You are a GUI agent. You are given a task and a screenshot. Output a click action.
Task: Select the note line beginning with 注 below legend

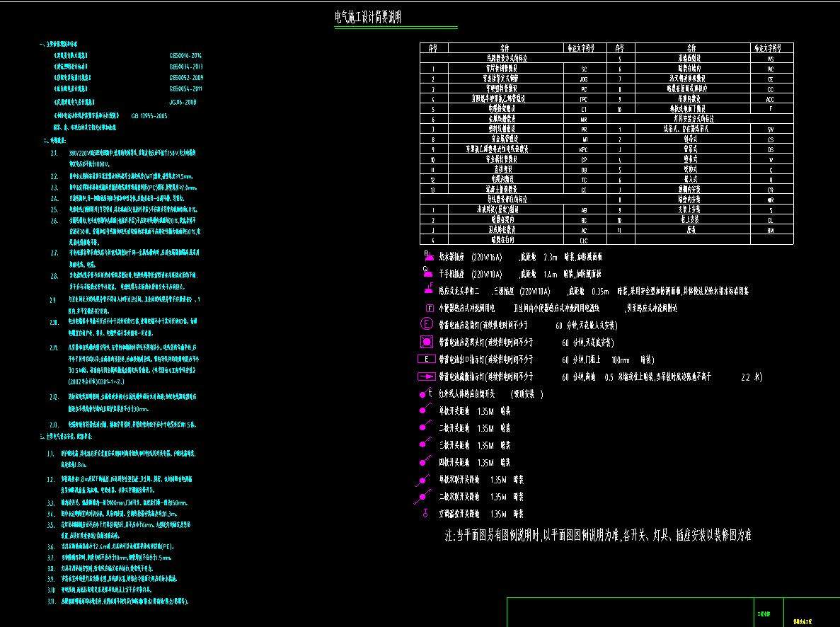tap(598, 536)
